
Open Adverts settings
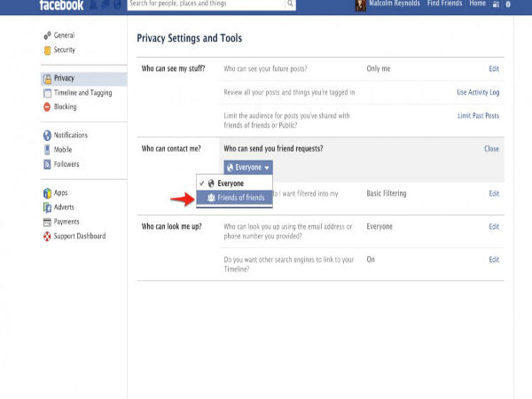(64, 207)
